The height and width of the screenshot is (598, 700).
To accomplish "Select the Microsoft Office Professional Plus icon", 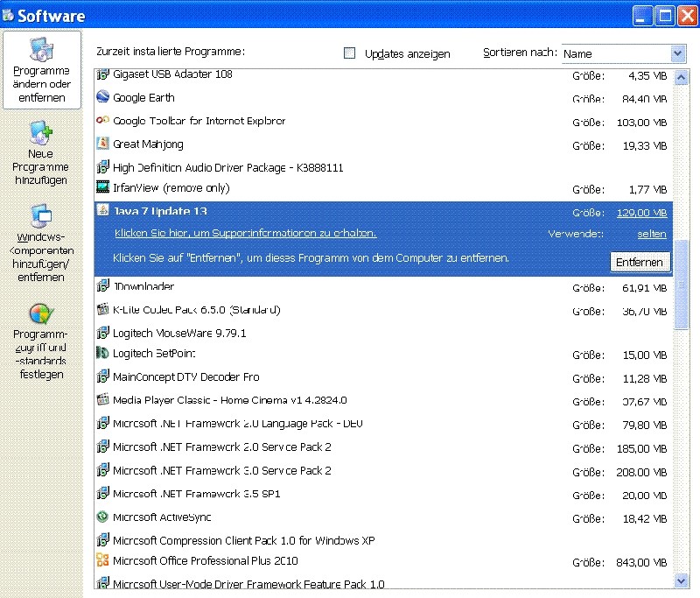I will pos(102,561).
